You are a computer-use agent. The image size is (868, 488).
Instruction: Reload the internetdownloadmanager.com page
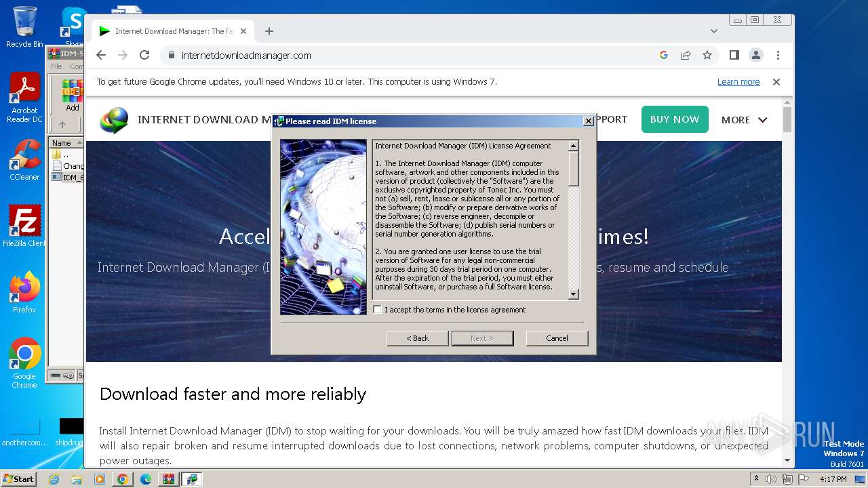[144, 55]
